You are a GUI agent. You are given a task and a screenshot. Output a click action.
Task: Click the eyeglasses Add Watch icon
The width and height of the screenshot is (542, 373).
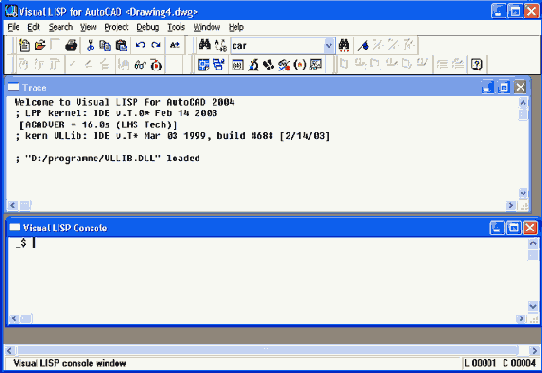pos(140,65)
